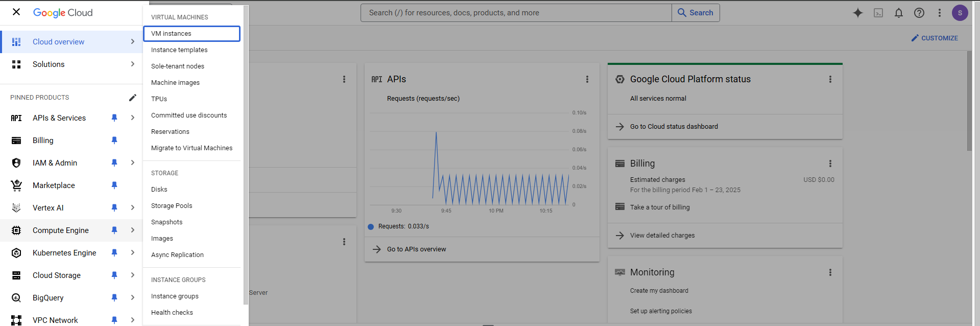This screenshot has width=980, height=326.
Task: Click the blue Search button
Action: tap(696, 13)
